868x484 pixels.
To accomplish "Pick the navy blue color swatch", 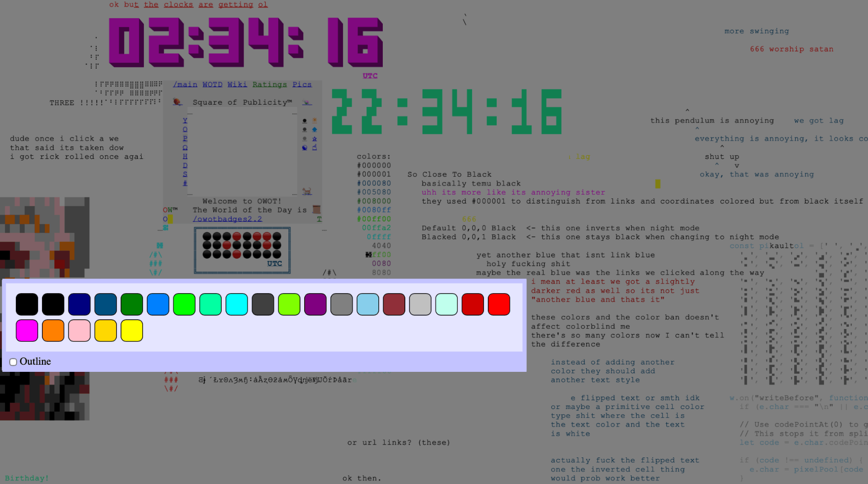I will (x=79, y=304).
